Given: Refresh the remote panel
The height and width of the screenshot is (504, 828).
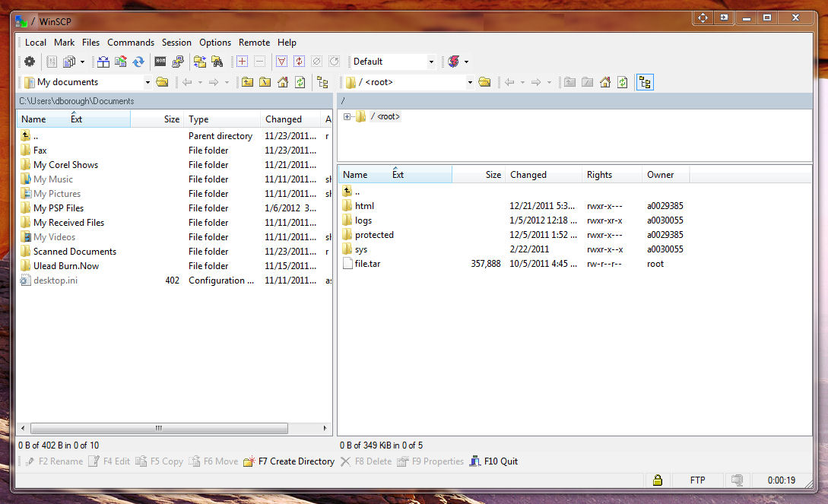Looking at the screenshot, I should (x=623, y=82).
